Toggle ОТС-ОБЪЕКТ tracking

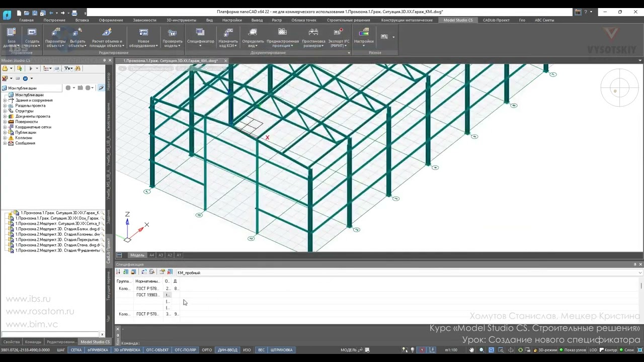[x=157, y=350]
